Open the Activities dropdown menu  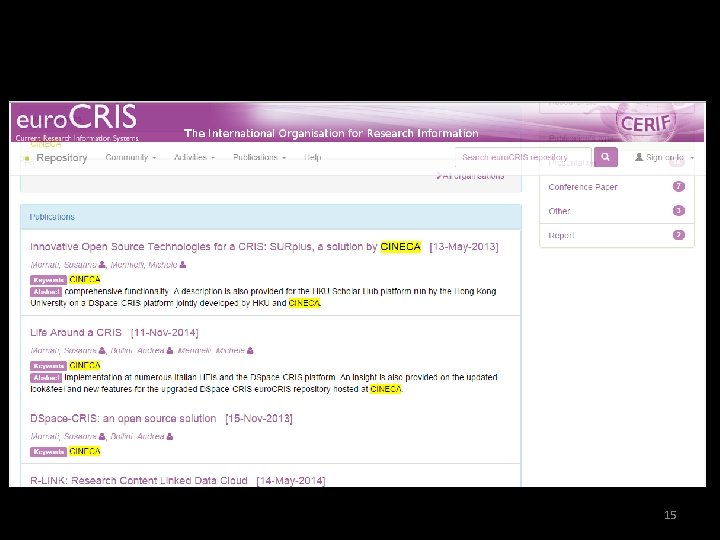click(x=194, y=158)
